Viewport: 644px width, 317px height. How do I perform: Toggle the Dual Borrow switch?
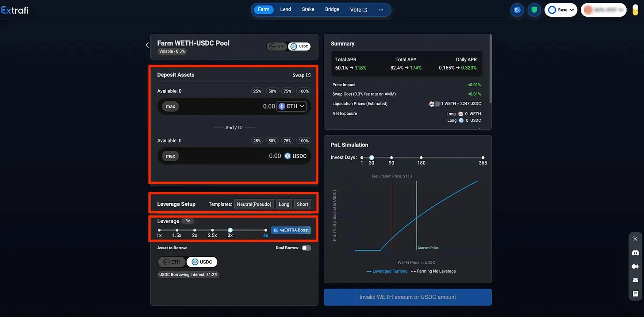click(306, 248)
